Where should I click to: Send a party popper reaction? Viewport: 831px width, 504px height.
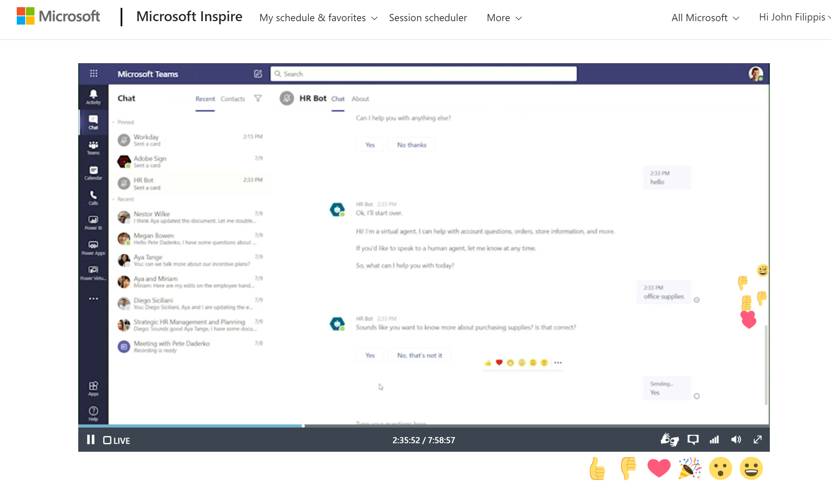(690, 468)
